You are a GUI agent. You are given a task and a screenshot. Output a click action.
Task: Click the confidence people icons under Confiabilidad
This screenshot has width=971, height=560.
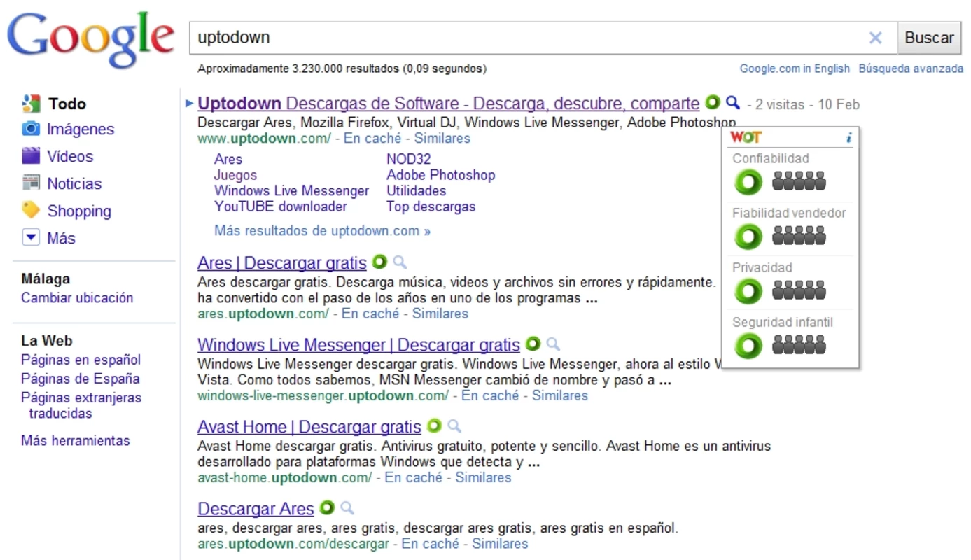coord(799,181)
